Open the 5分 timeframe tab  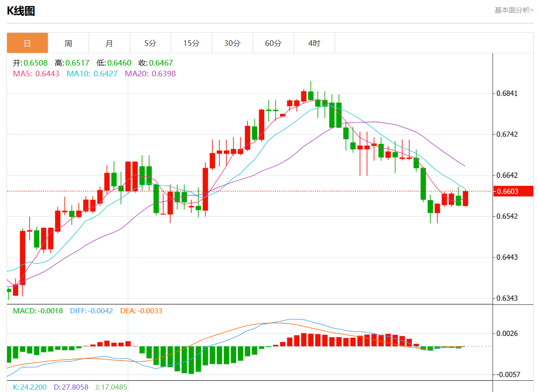click(x=150, y=43)
